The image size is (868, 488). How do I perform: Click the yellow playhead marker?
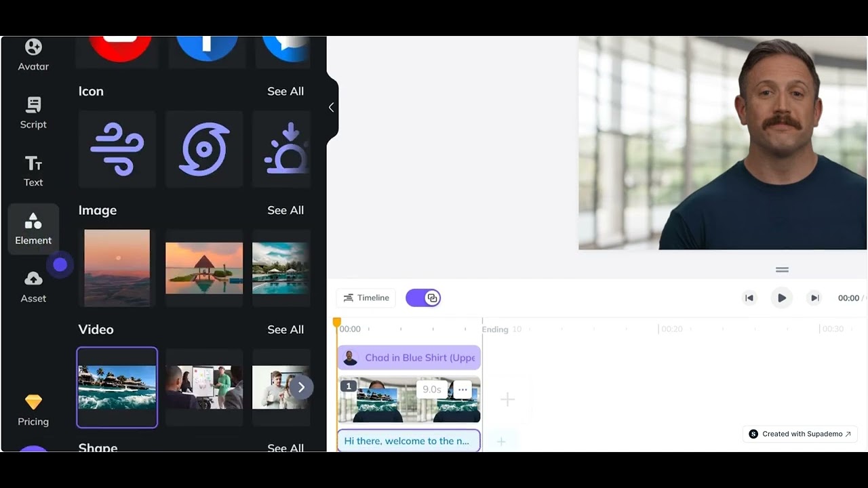[337, 323]
